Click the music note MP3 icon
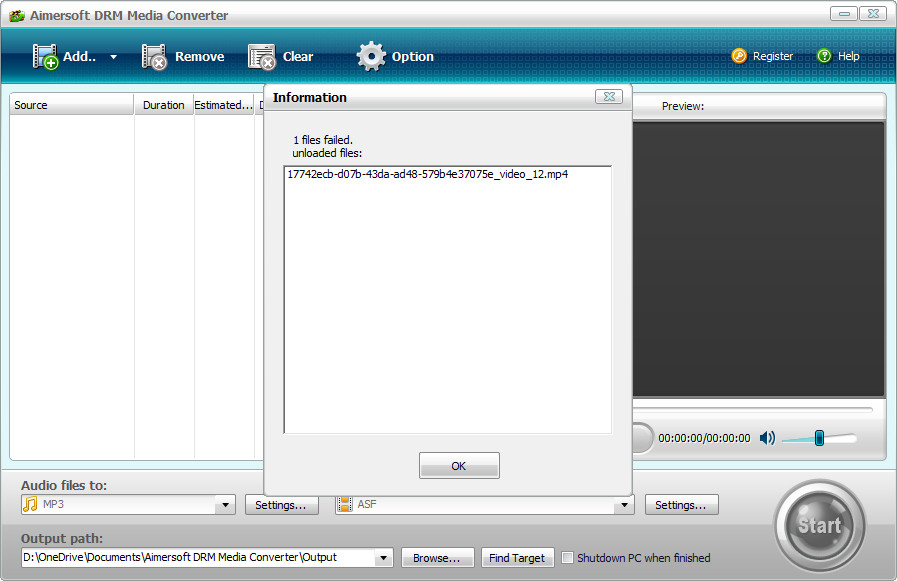897x581 pixels. [30, 504]
